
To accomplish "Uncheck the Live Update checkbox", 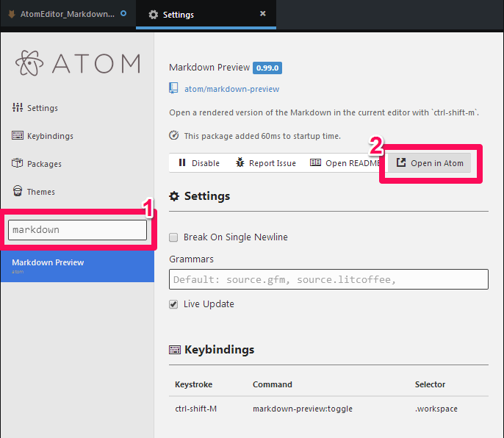I will coord(173,304).
